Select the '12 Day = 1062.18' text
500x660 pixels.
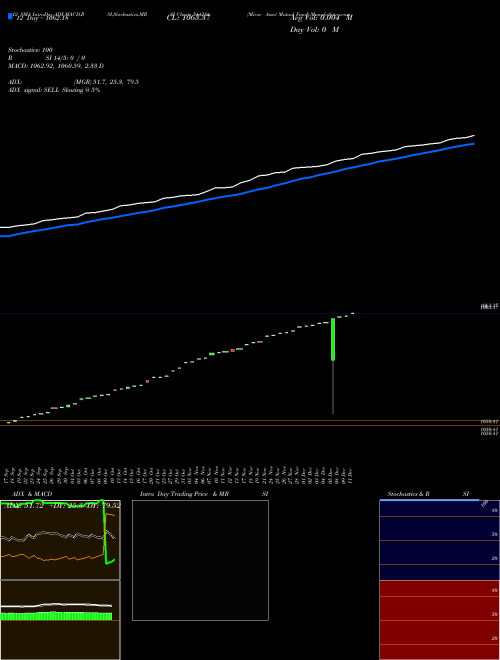[x=41, y=18]
